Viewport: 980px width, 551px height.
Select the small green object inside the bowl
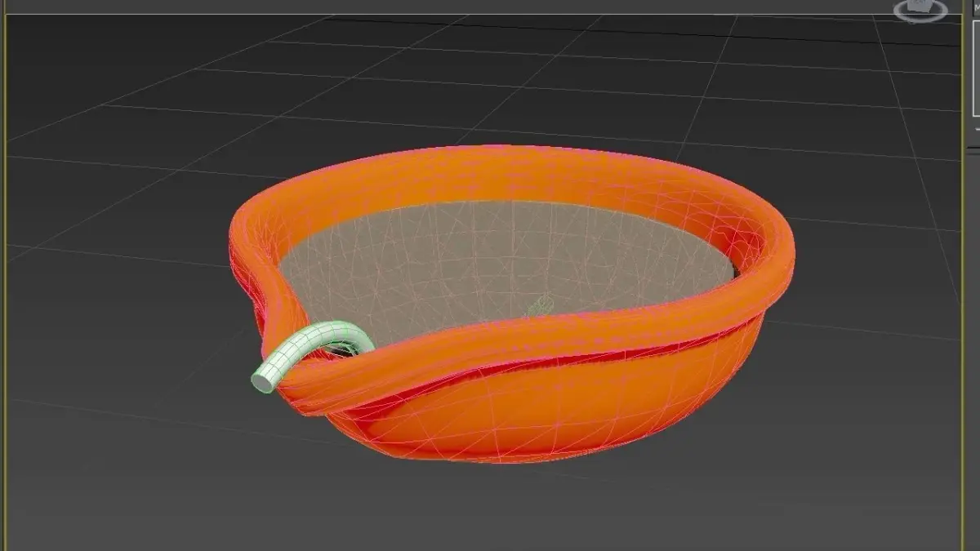[539, 307]
